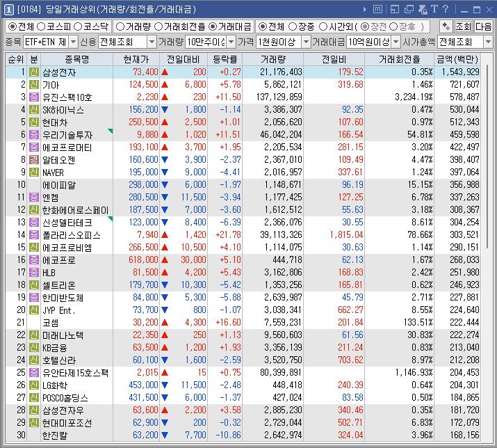This screenshot has width=497, height=448.
Task: Sort by the 현재가 column header
Action: pyautogui.click(x=136, y=59)
